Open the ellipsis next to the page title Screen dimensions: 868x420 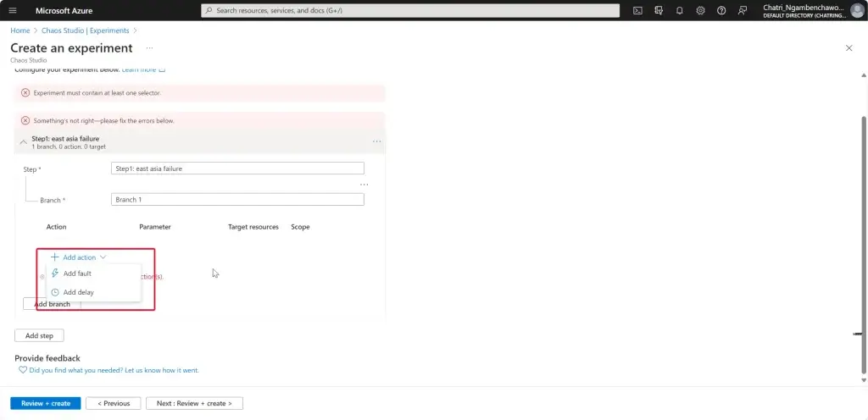coord(149,48)
